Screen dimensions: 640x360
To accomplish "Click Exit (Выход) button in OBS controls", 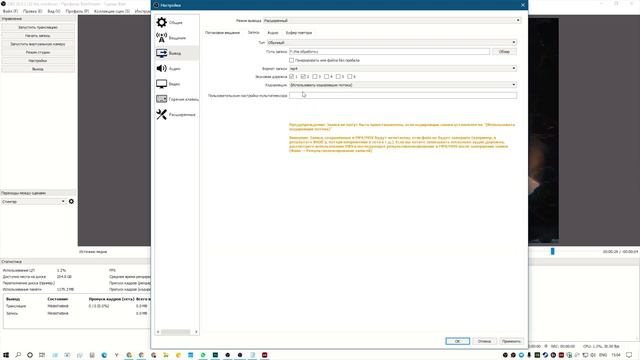I will point(38,69).
